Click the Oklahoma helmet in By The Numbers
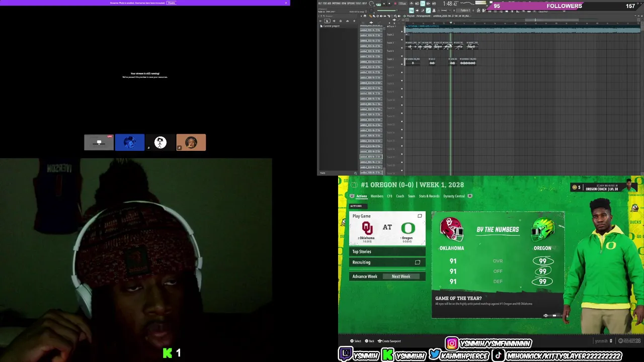This screenshot has width=644, height=362. (451, 229)
